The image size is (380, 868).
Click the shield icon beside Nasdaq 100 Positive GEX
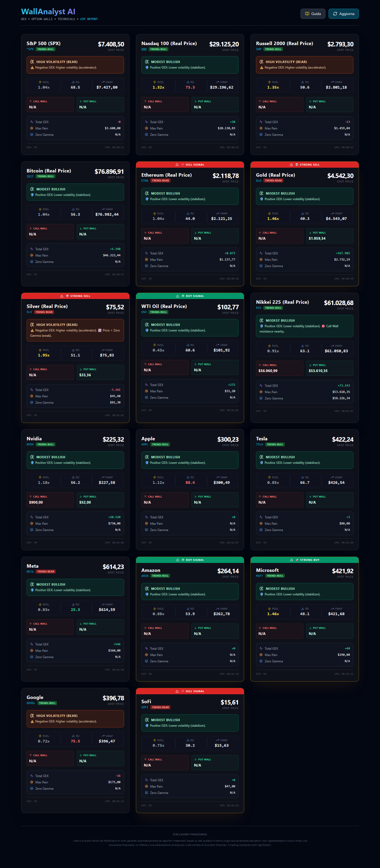pyautogui.click(x=147, y=68)
